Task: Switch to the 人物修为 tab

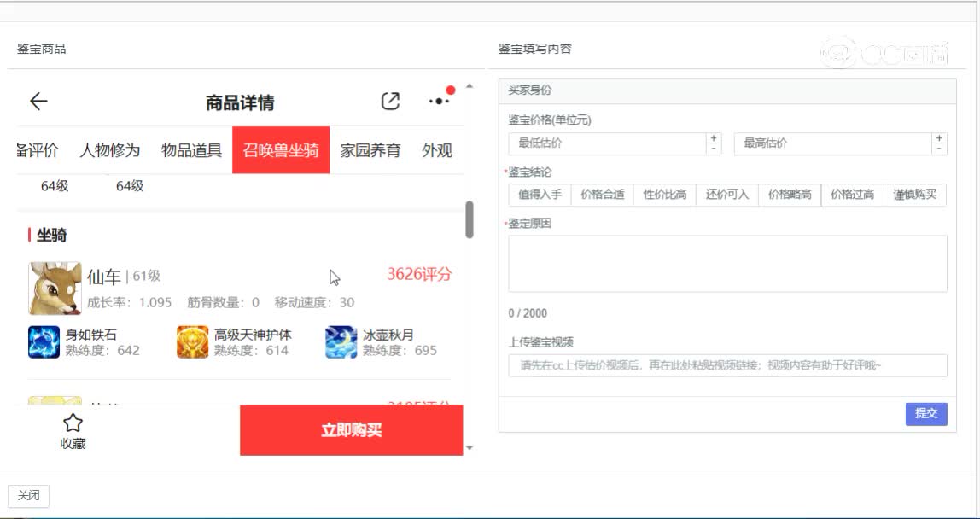Action: pyautogui.click(x=109, y=150)
